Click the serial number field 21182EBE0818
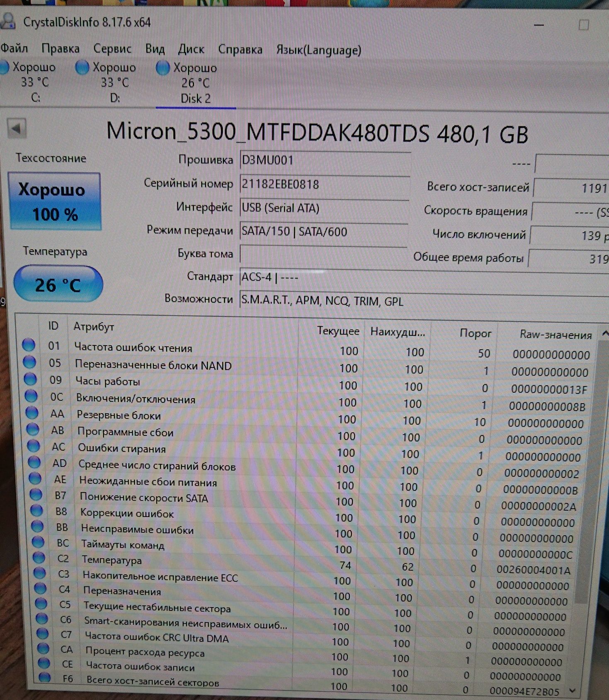609x700 pixels. point(324,184)
